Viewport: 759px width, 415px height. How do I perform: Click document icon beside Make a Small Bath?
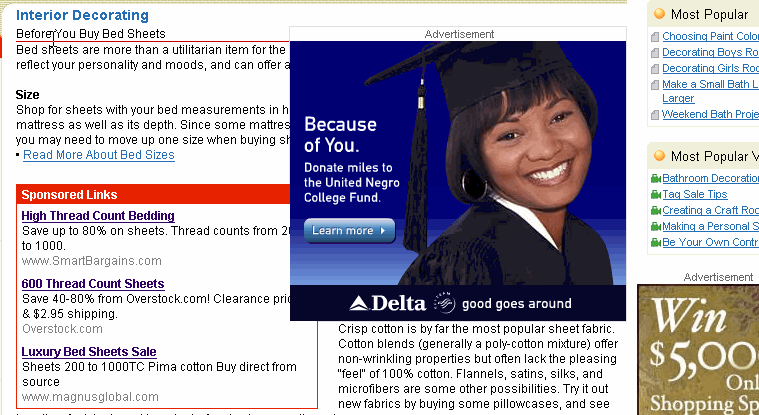click(655, 85)
